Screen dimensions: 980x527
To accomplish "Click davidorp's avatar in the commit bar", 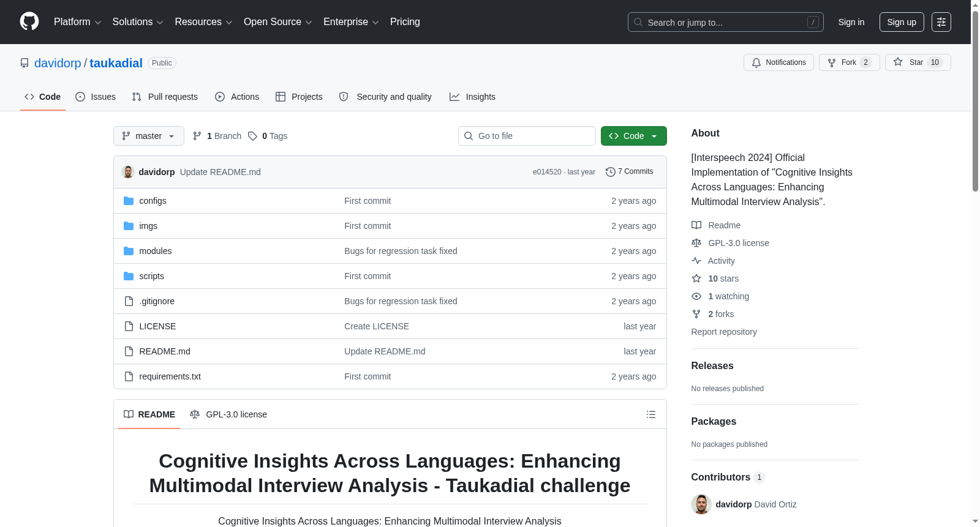I will tap(128, 172).
